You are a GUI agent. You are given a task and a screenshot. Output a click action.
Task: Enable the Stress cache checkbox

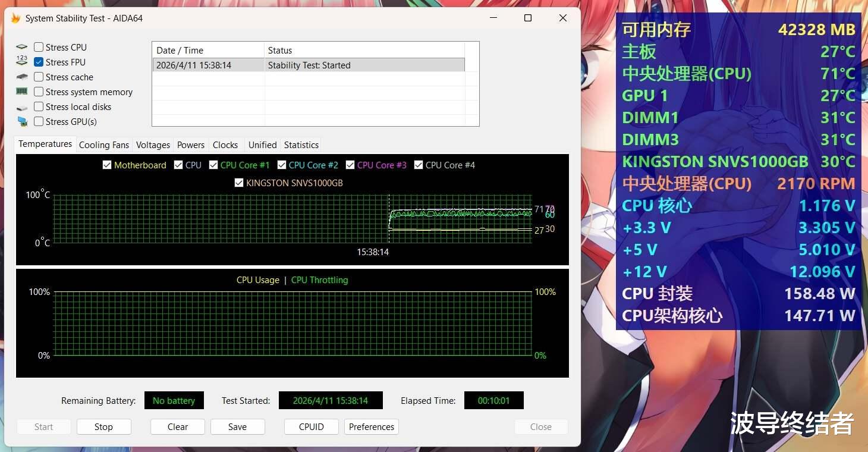click(39, 77)
